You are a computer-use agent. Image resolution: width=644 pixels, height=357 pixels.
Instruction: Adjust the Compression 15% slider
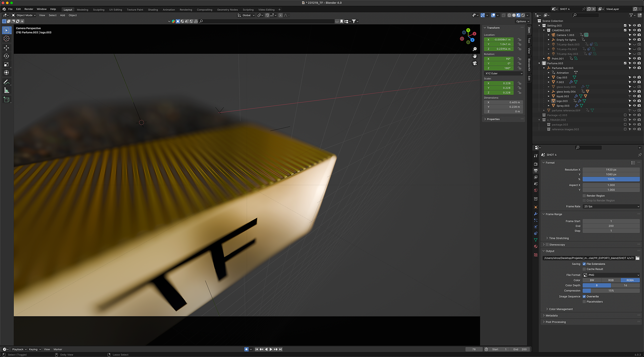click(611, 291)
